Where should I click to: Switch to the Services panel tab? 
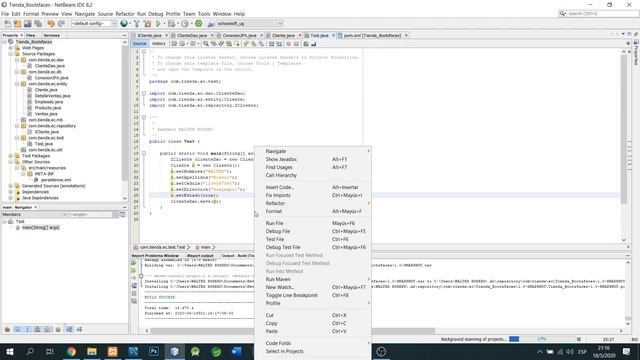click(51, 36)
